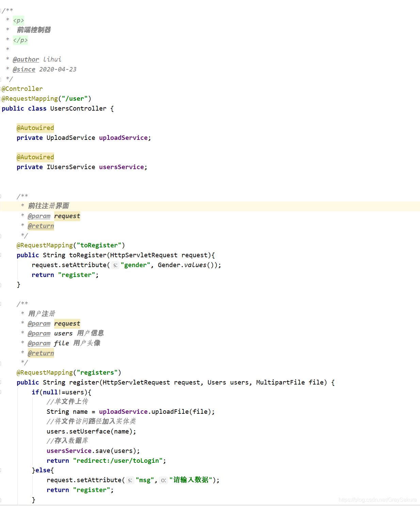420x506 pixels.
Task: Click the @Autowired annotation above uploadService field
Action: [35, 128]
